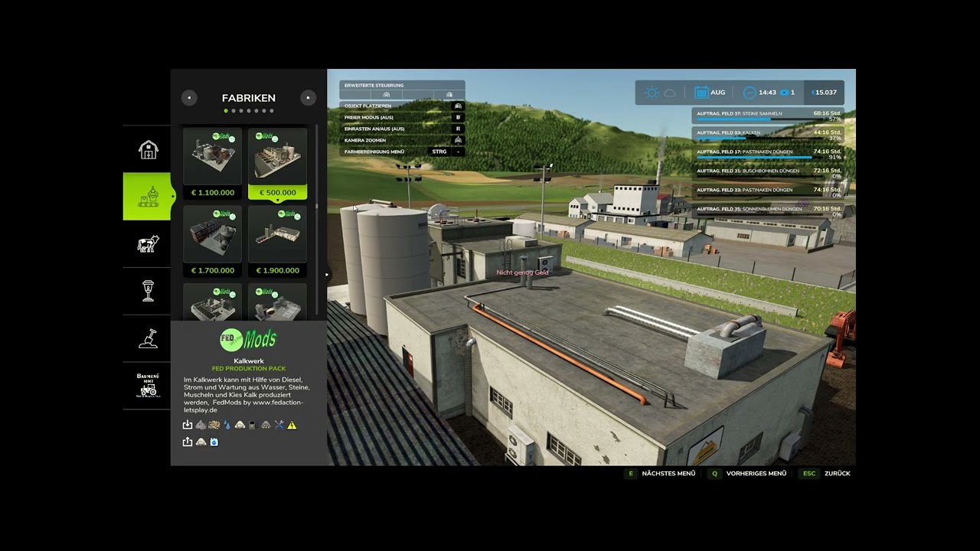Open the decoration street lamp category
980x551 pixels.
pos(148,291)
